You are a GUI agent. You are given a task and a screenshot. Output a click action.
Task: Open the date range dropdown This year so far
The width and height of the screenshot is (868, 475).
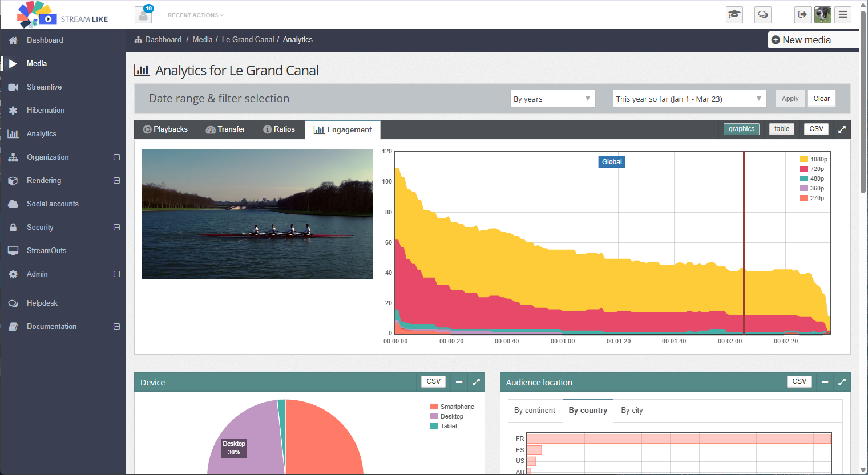pos(689,99)
